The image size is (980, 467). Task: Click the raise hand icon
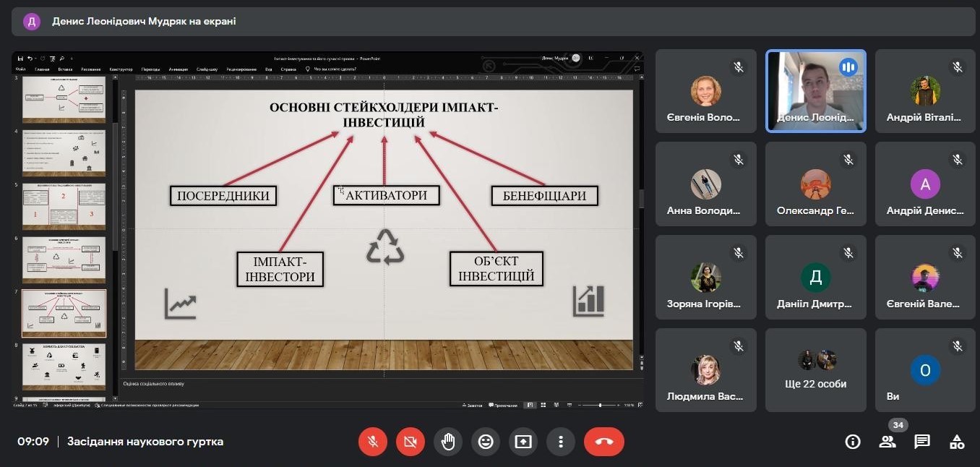point(448,442)
